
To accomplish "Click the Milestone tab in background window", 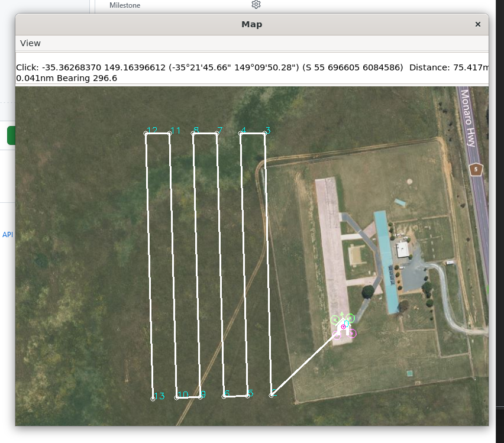I will click(124, 5).
